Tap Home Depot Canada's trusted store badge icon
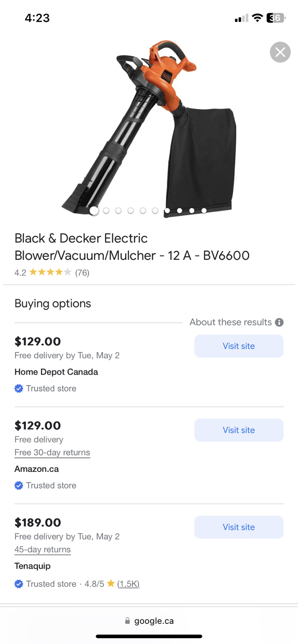298x644 pixels. click(x=19, y=389)
